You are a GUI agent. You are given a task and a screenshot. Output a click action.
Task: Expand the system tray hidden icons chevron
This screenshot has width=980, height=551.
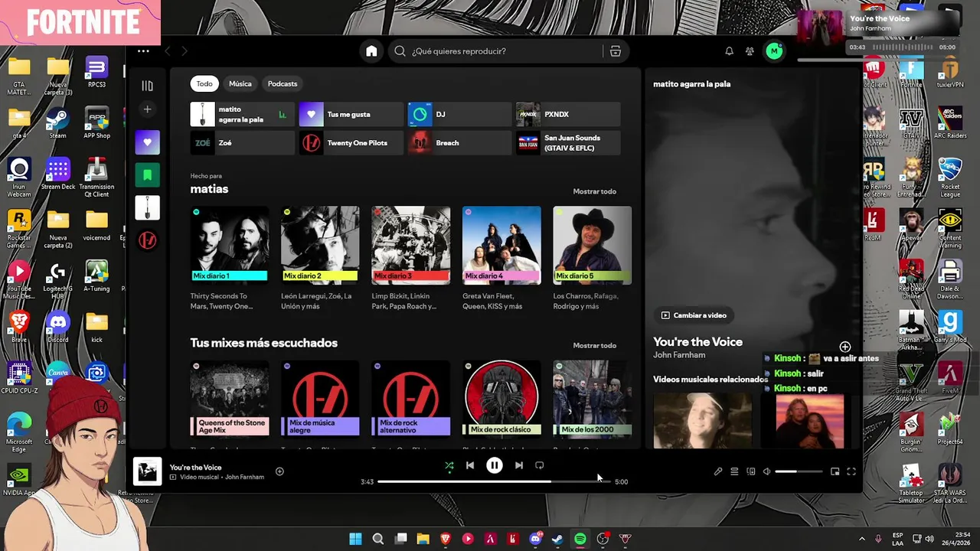[x=861, y=539]
